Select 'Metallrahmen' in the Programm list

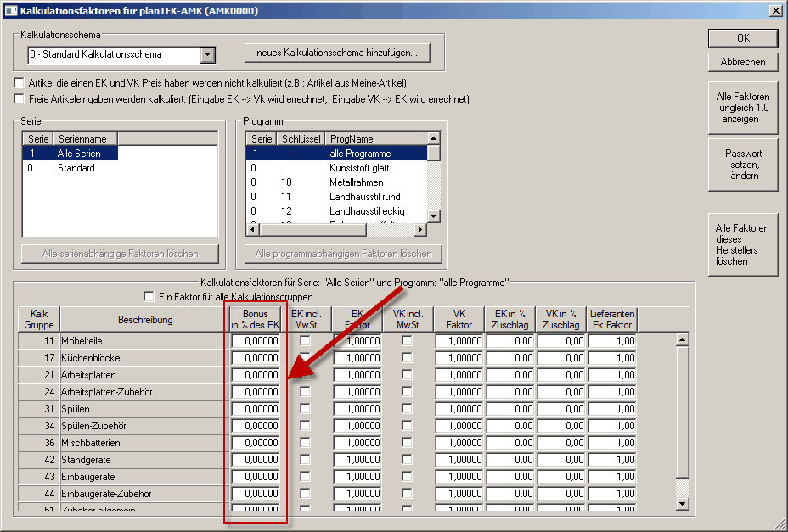(356, 182)
